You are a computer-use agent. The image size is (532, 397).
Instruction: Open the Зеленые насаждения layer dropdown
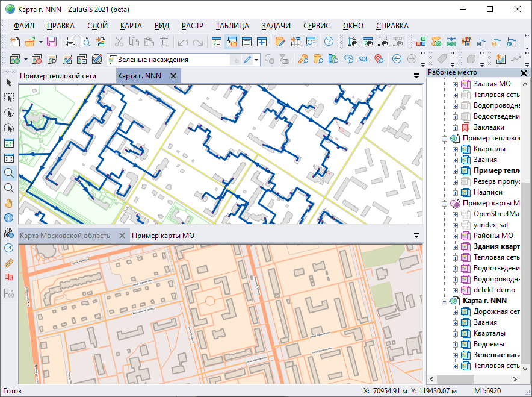256,60
